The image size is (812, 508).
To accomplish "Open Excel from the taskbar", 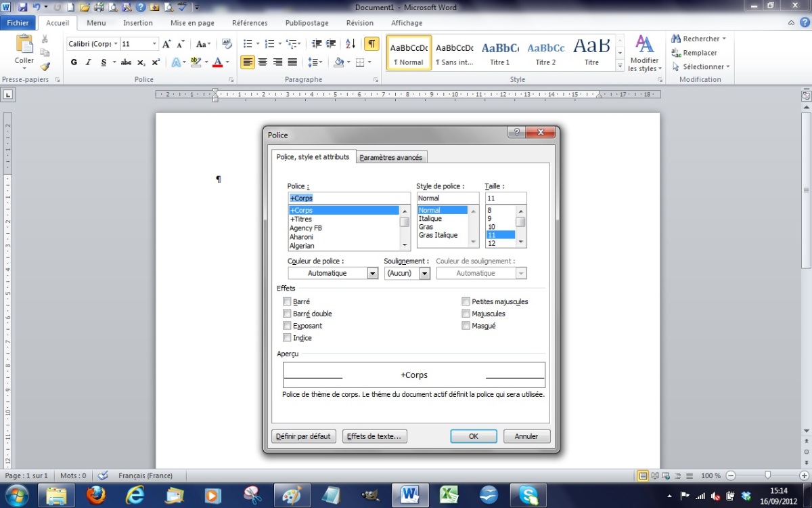I will coord(447,495).
